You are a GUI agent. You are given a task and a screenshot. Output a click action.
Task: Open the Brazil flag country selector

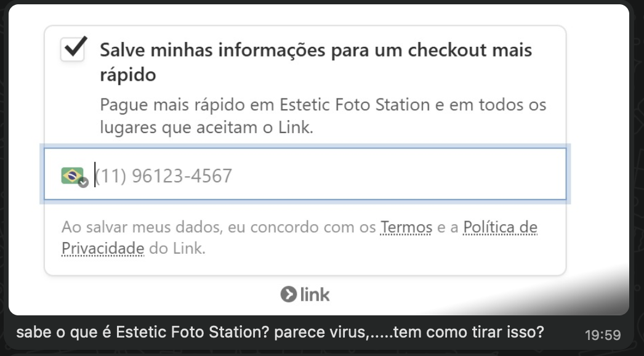[72, 176]
